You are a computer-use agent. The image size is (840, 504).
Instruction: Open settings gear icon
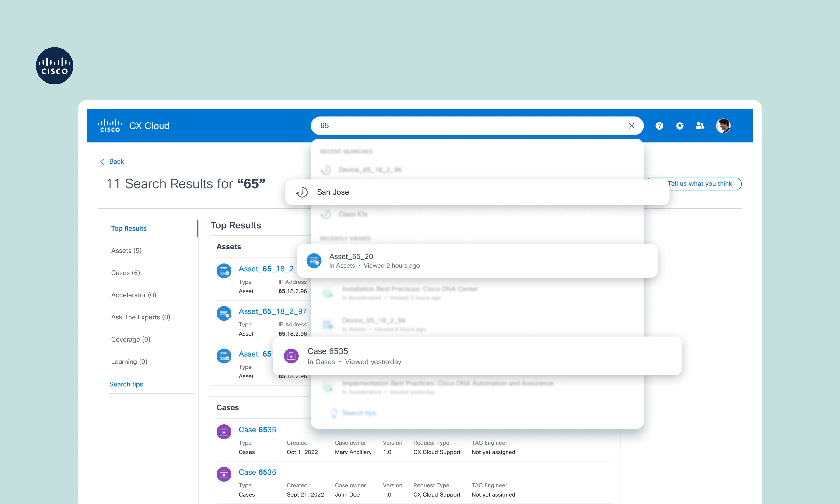tap(679, 126)
